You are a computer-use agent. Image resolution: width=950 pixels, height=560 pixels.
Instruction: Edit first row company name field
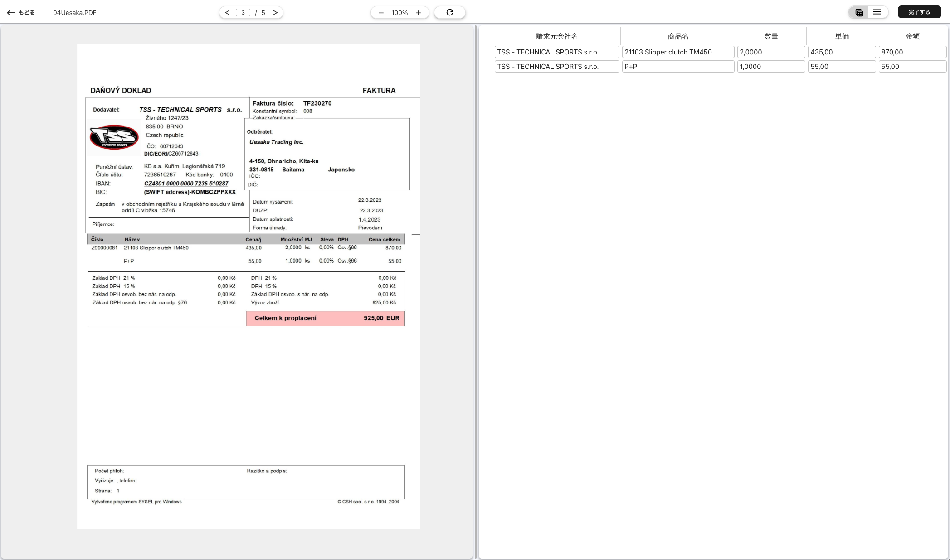[x=557, y=52]
